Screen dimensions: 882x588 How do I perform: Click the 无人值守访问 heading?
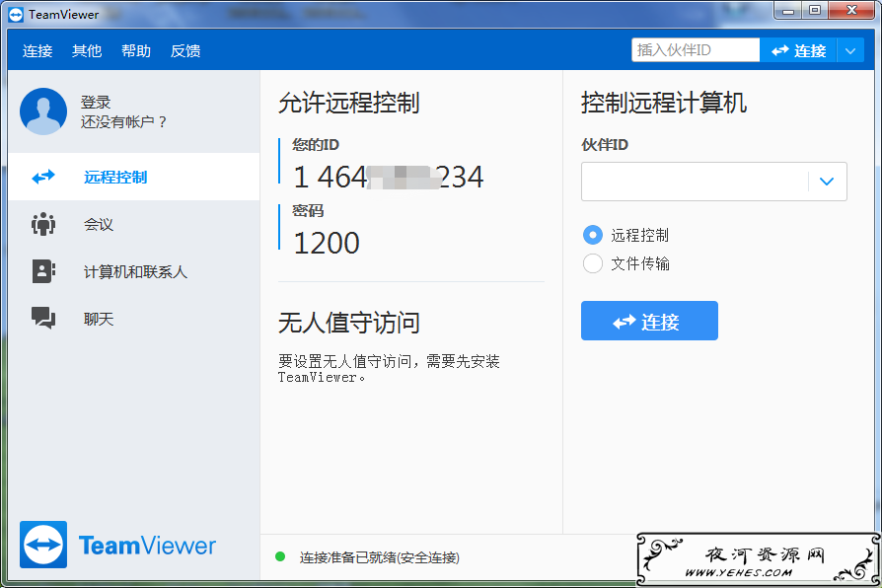348,323
